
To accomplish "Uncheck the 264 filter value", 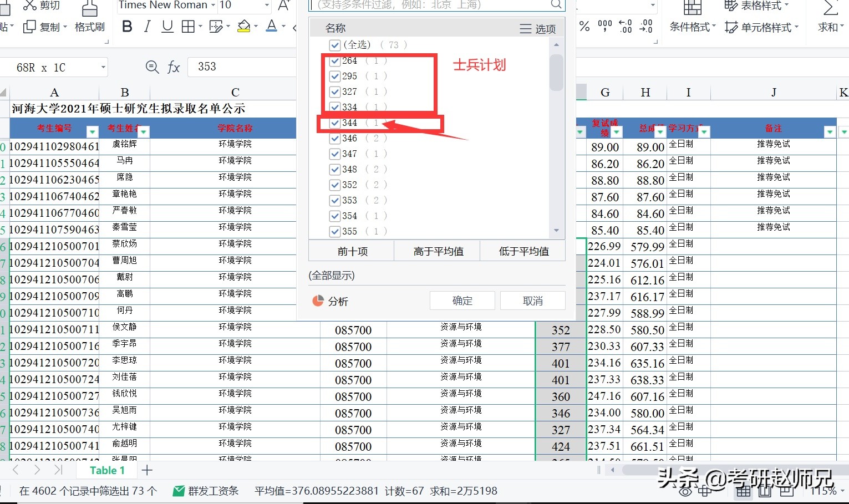I will point(334,61).
